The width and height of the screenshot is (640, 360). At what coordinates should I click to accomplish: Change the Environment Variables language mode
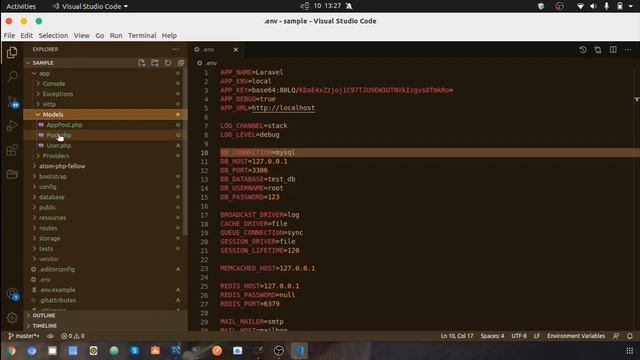coord(576,336)
